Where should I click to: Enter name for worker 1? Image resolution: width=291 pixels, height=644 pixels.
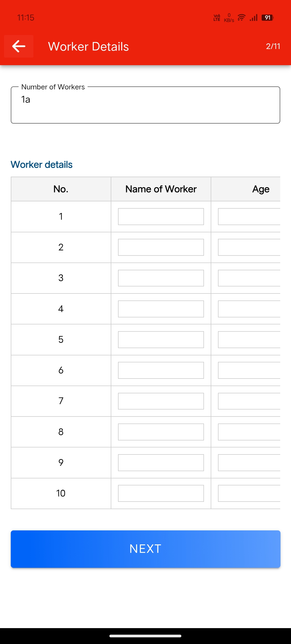click(x=161, y=216)
